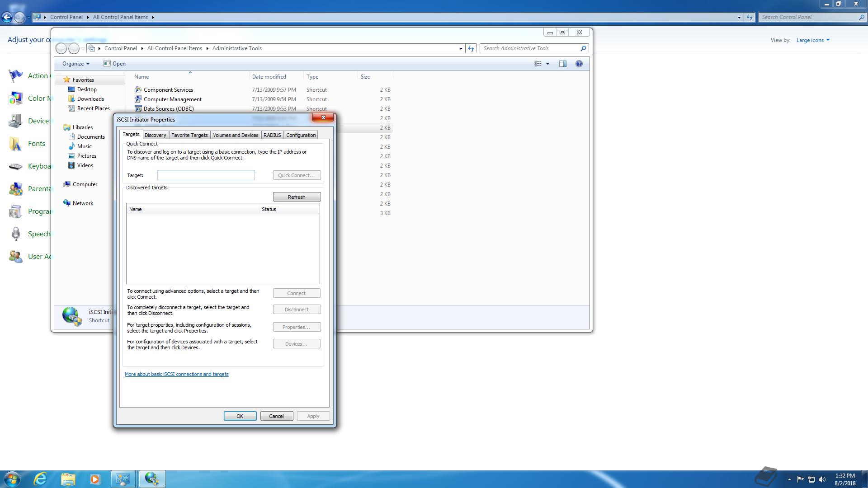Viewport: 868px width, 488px height.
Task: Open More about basic iSCSI connections link
Action: pyautogui.click(x=177, y=374)
